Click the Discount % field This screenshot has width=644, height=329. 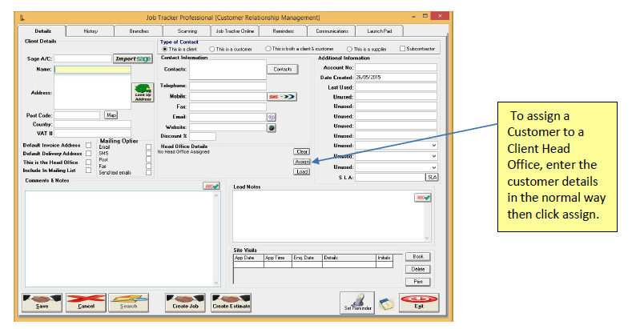click(203, 136)
